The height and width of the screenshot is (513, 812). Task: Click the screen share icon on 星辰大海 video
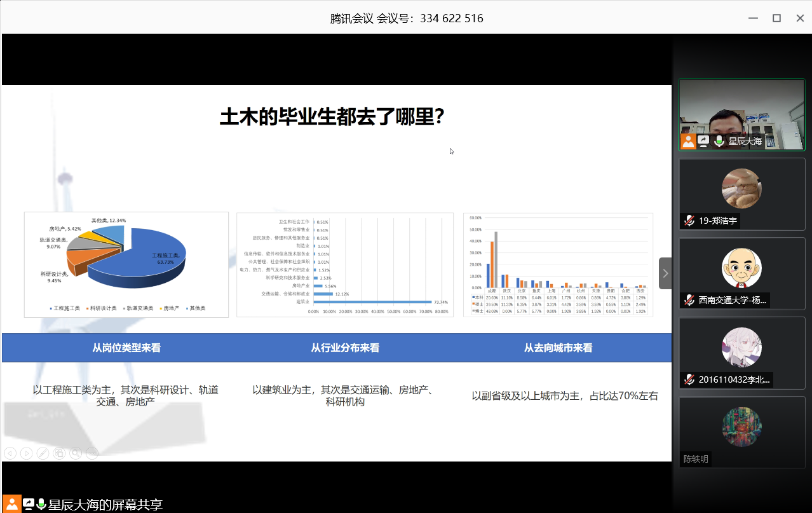tap(703, 141)
